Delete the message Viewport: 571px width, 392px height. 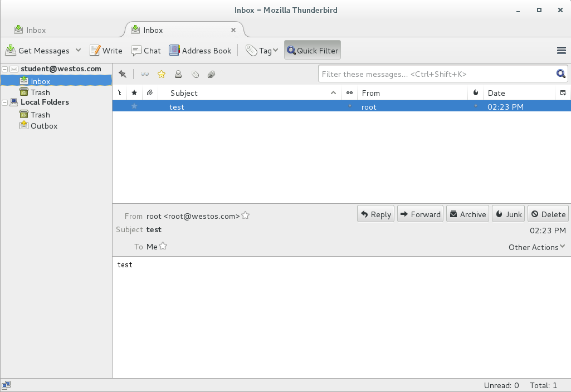point(548,214)
